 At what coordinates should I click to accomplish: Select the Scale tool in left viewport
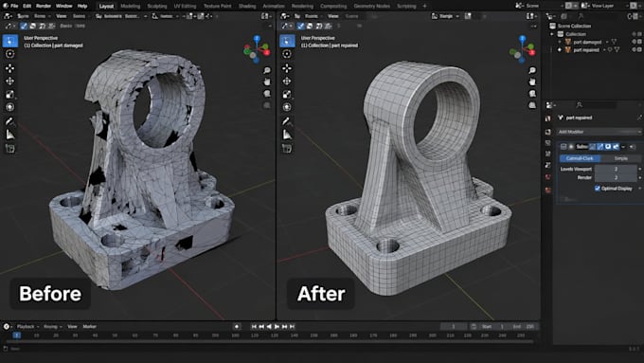pos(10,94)
